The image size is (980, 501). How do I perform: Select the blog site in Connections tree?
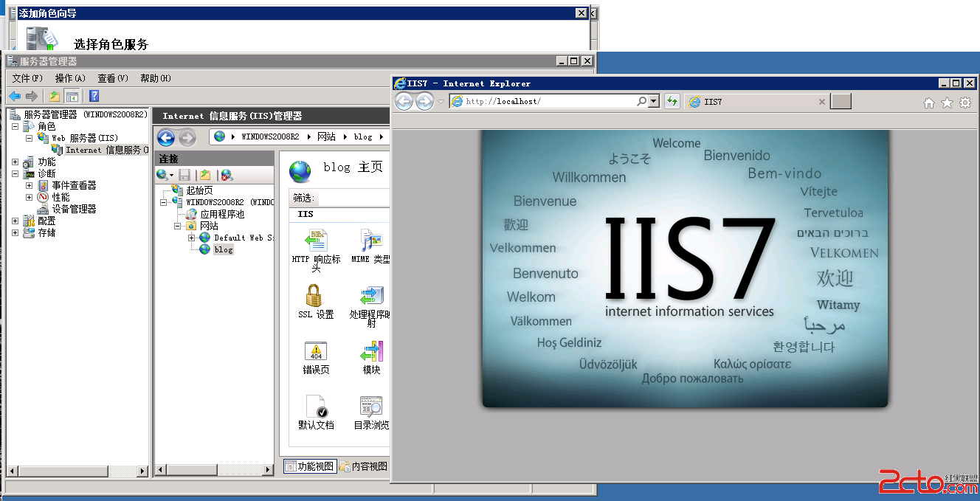[x=223, y=249]
